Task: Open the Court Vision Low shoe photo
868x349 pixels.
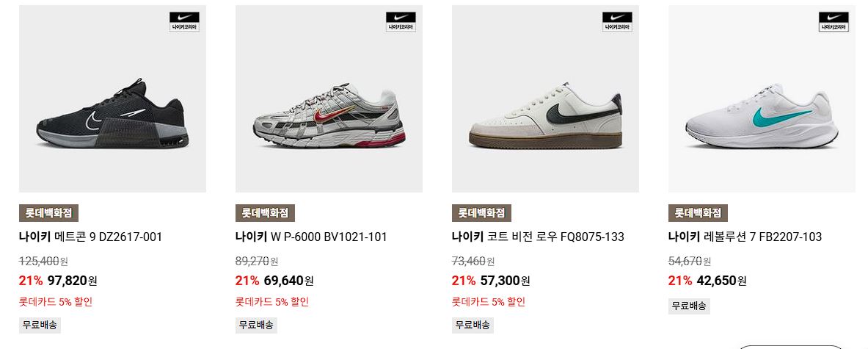Action: point(545,98)
